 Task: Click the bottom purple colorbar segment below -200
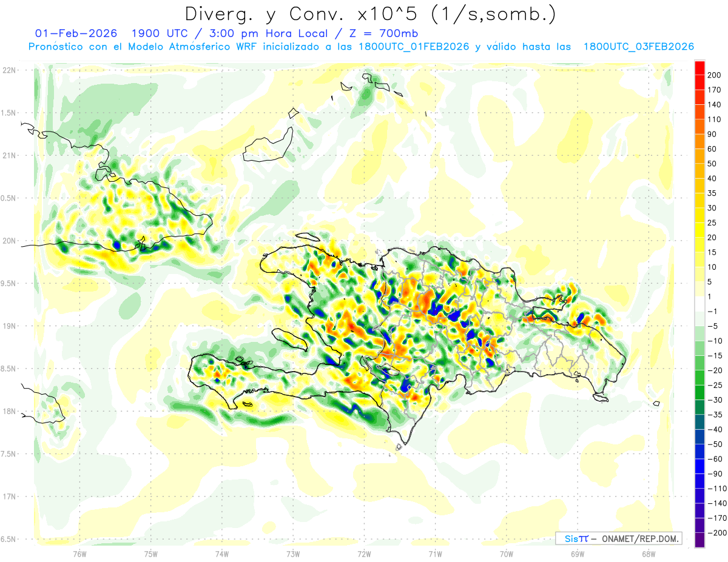(x=699, y=541)
